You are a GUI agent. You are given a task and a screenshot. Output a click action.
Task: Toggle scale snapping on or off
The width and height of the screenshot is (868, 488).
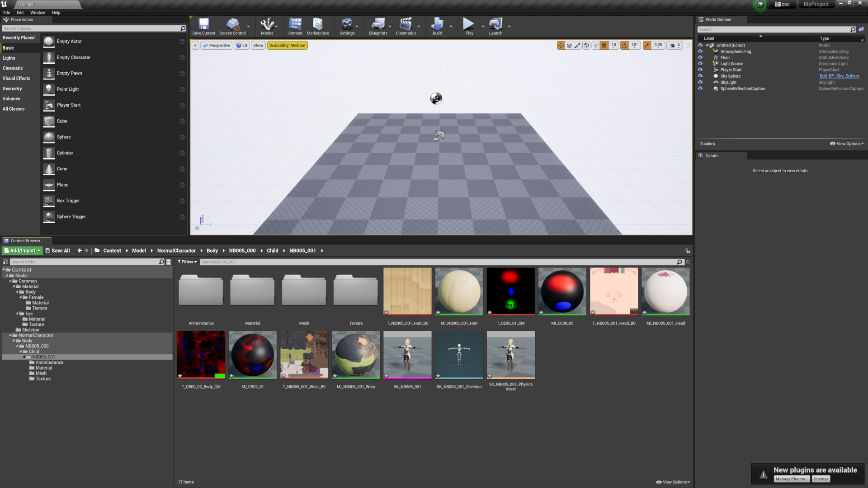tap(647, 45)
